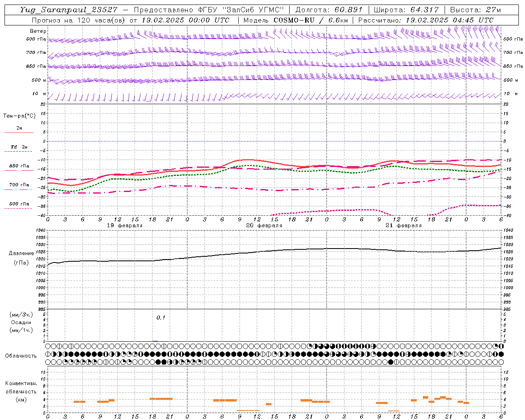The image size is (525, 420).
Task: Click the 850 гПа legend in the temperature panel
Action: 19,166
